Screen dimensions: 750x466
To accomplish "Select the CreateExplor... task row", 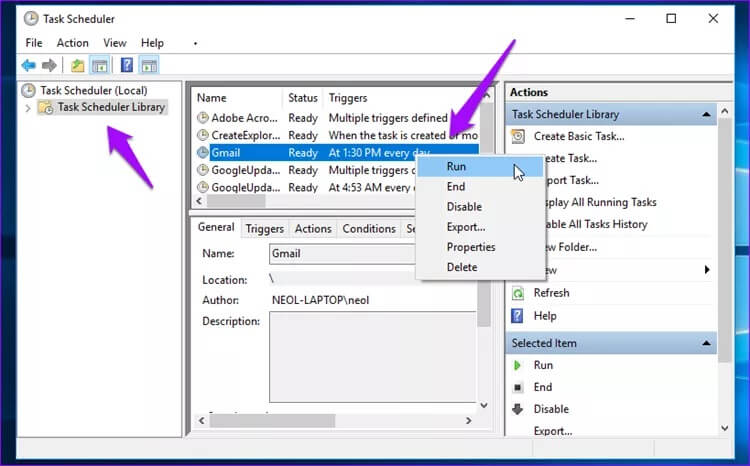I will tap(337, 135).
